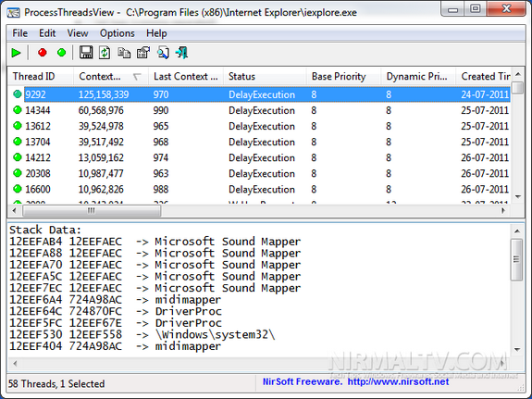Click stack line 12EEFAB4 Microsoft Sound Mapper
Screen dimensions: 532x399
point(155,242)
